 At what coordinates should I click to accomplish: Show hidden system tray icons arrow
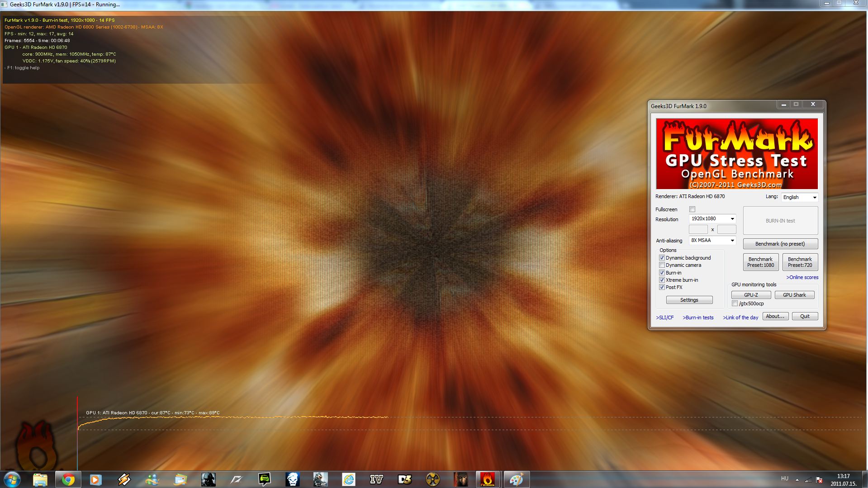[797, 479]
